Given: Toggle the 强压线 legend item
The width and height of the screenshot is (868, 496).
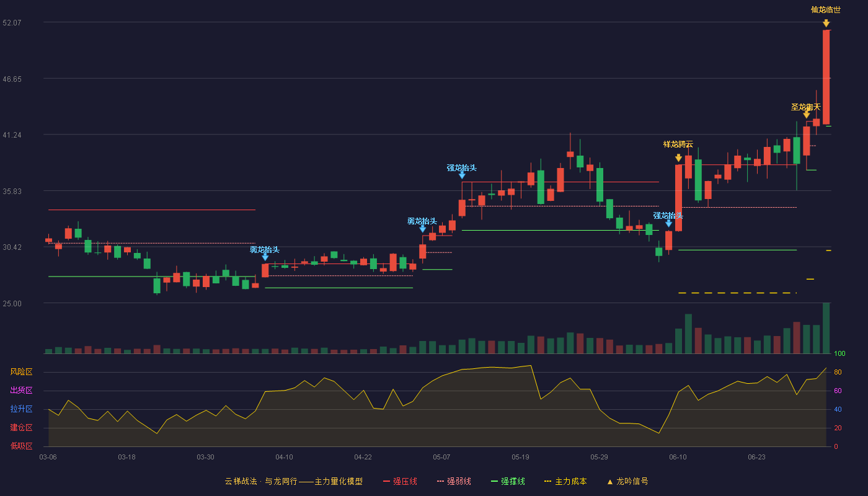Looking at the screenshot, I should click(401, 481).
